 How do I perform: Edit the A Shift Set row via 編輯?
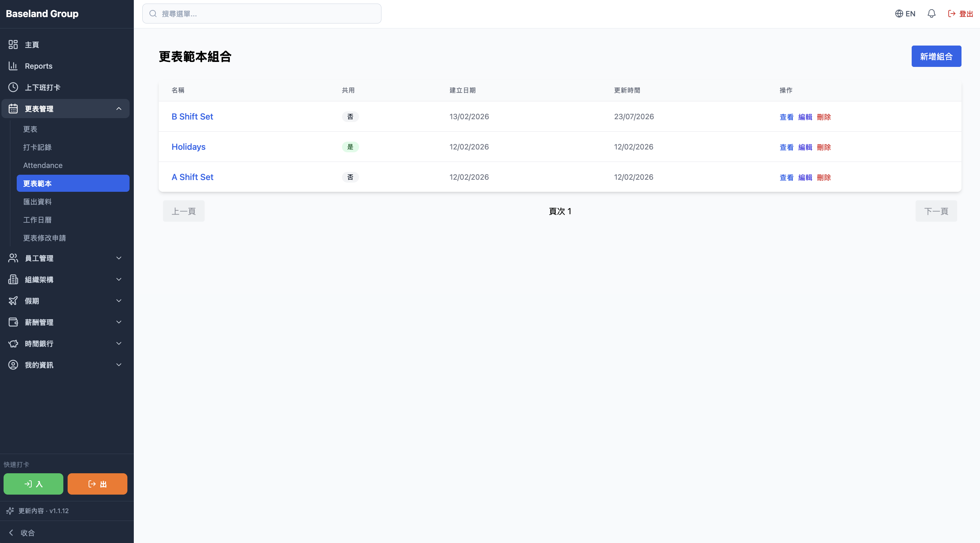[x=805, y=177]
